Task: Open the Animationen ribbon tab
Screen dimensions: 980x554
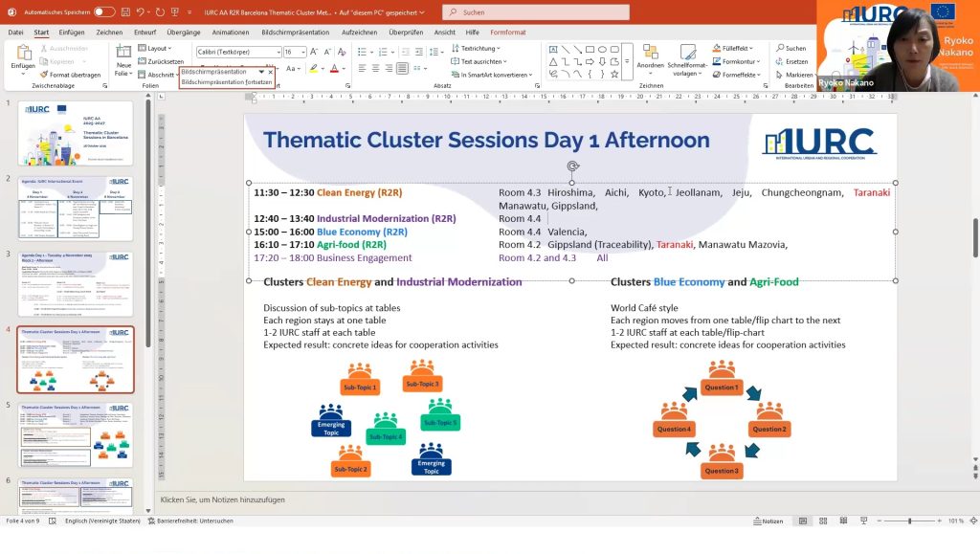Action: coord(230,32)
